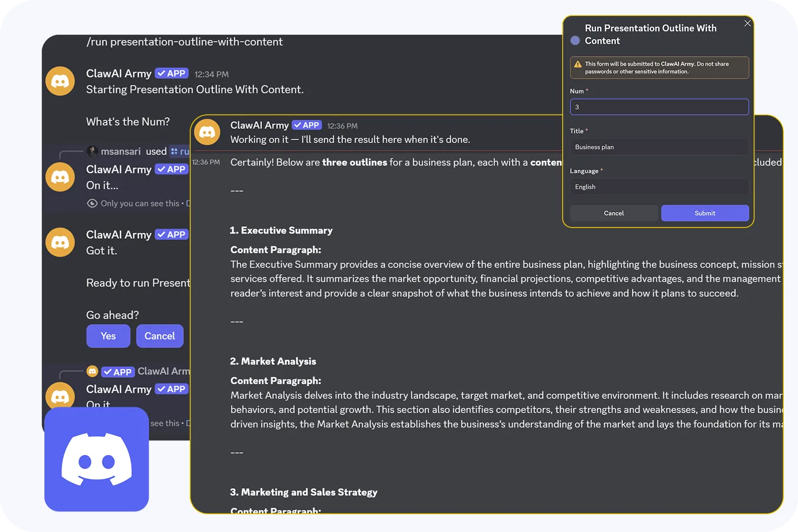Click the username msansari

pos(121,151)
